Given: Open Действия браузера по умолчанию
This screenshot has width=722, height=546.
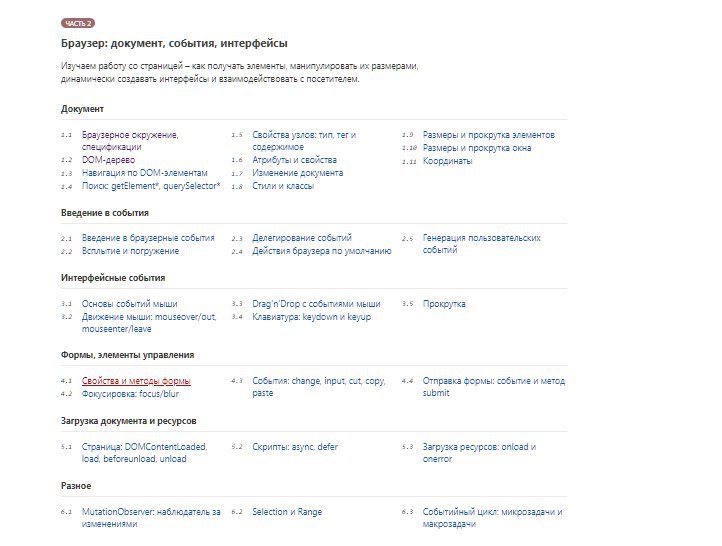Looking at the screenshot, I should 321,251.
